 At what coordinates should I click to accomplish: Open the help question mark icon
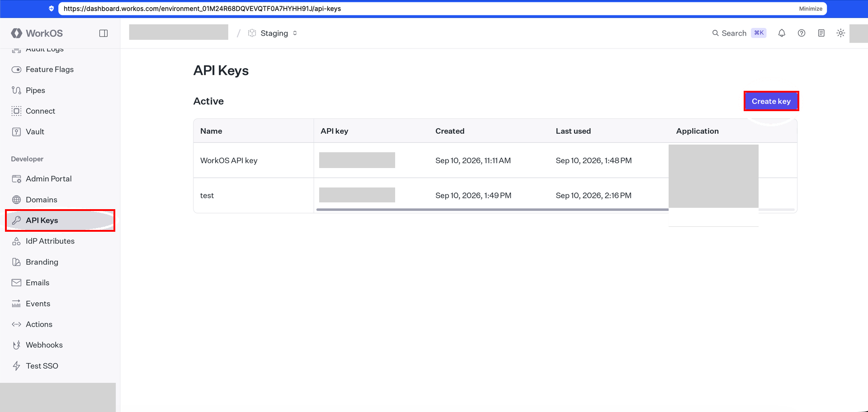pyautogui.click(x=802, y=33)
